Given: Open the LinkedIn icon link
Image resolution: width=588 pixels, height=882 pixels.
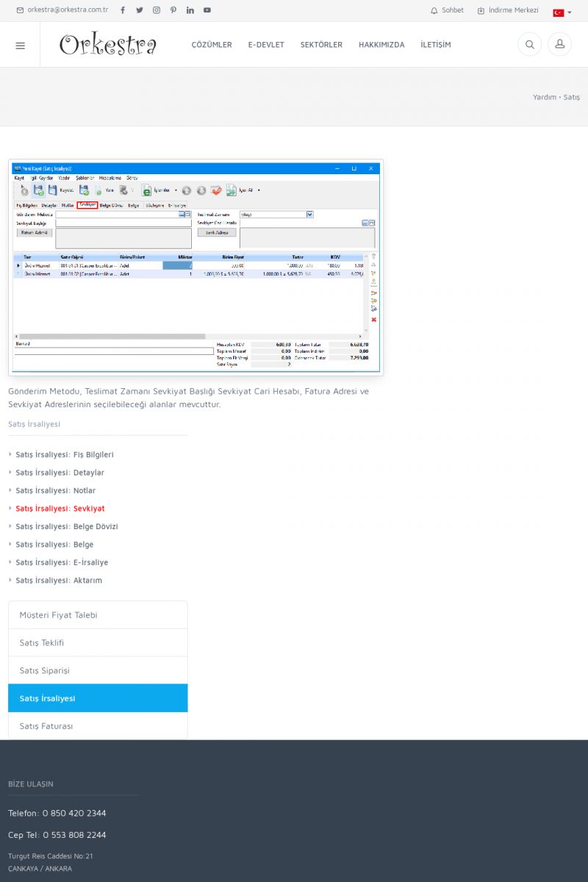Looking at the screenshot, I should click(x=190, y=10).
